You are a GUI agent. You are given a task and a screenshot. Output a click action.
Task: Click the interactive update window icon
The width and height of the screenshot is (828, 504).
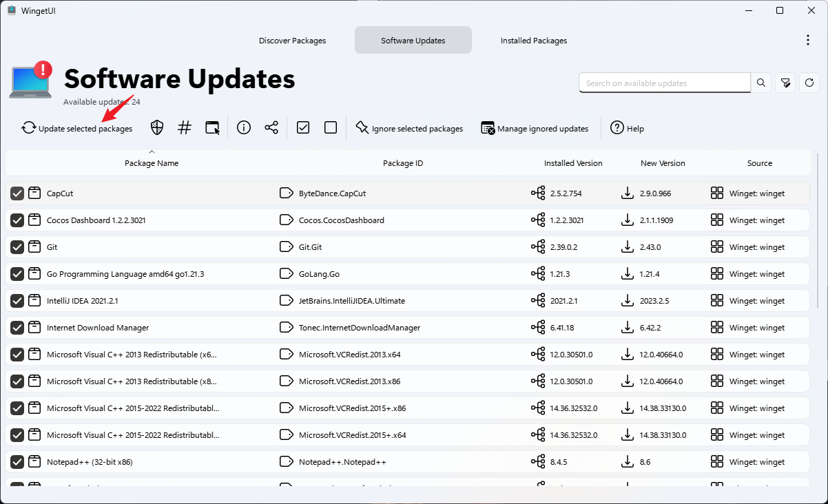212,128
